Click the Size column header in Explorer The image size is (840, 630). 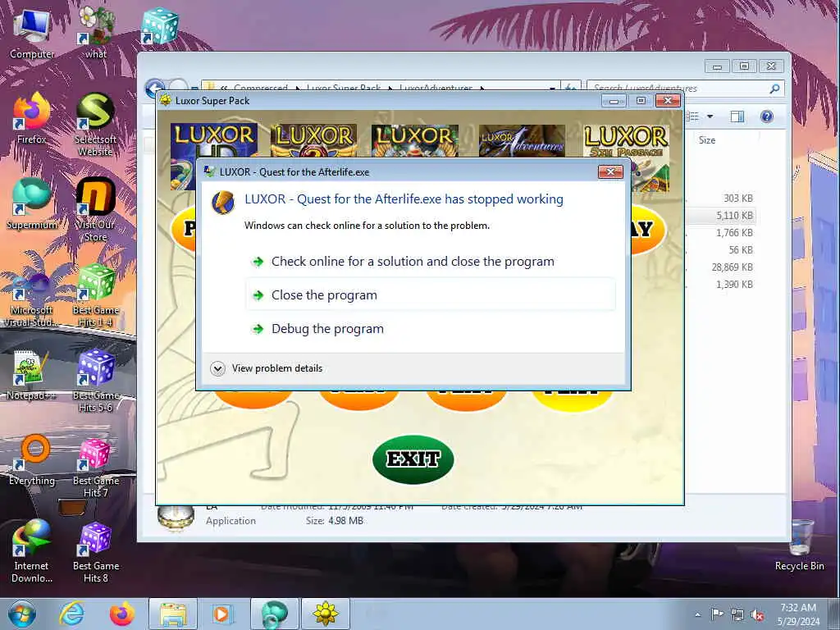click(706, 140)
